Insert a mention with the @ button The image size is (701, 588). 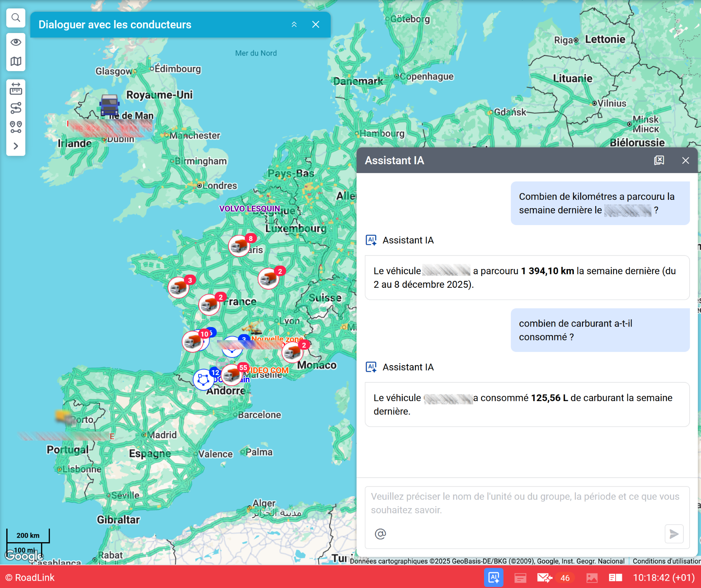coord(380,534)
